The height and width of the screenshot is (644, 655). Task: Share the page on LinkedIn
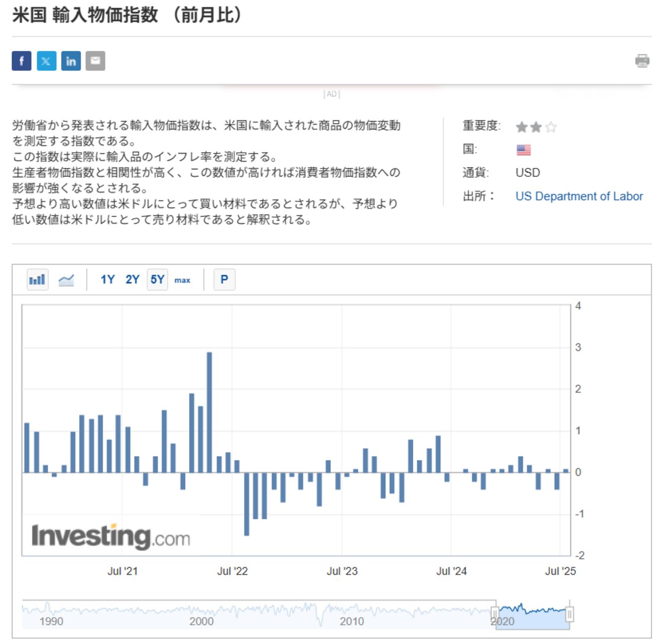click(x=71, y=61)
